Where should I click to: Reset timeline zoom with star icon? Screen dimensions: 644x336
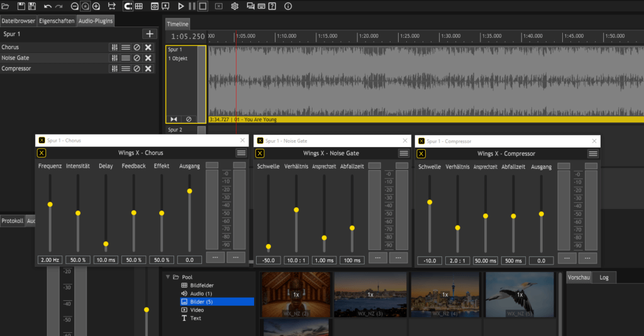(85, 6)
